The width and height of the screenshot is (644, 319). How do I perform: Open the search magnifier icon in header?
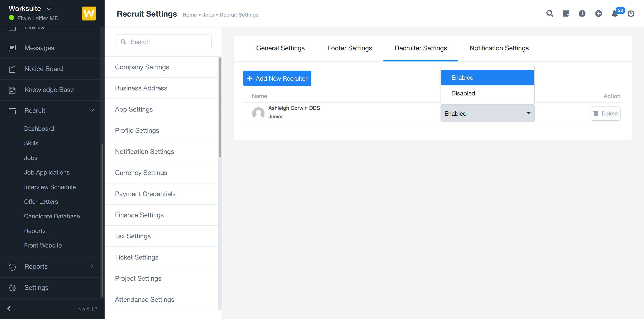coord(549,14)
